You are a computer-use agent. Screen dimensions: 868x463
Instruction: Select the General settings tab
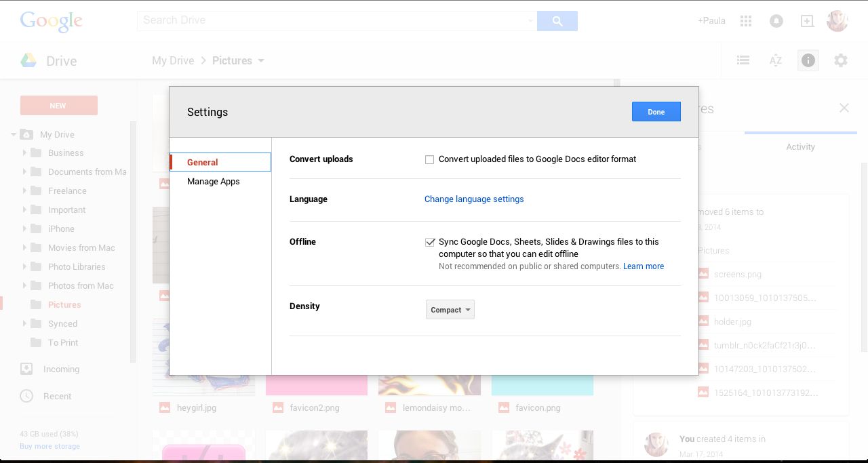point(203,163)
